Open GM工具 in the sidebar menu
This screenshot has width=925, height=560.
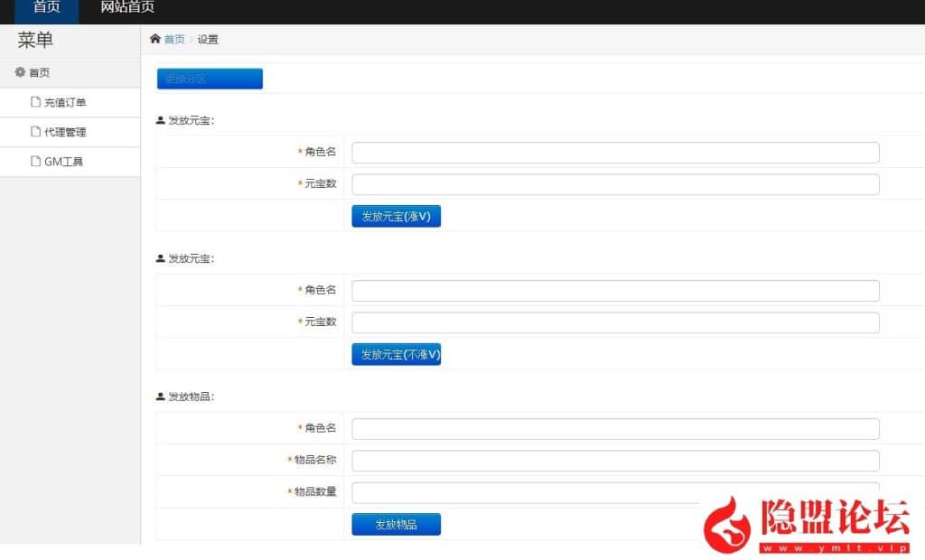click(x=63, y=162)
